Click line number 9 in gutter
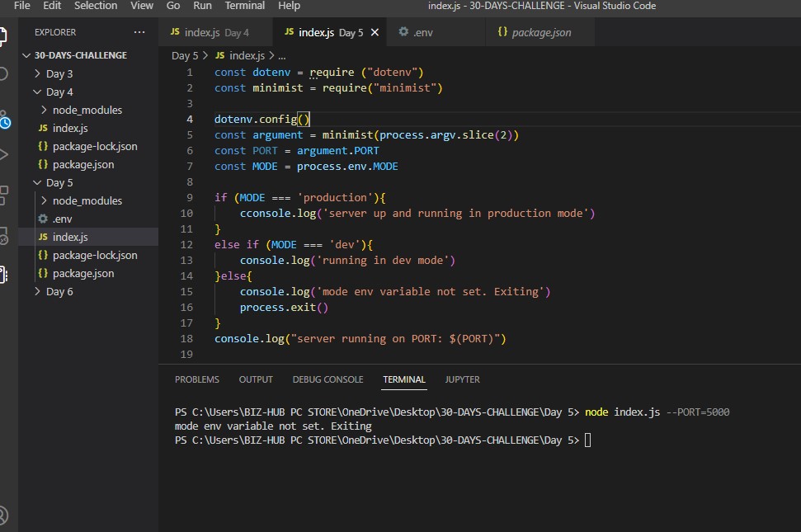 click(x=190, y=198)
